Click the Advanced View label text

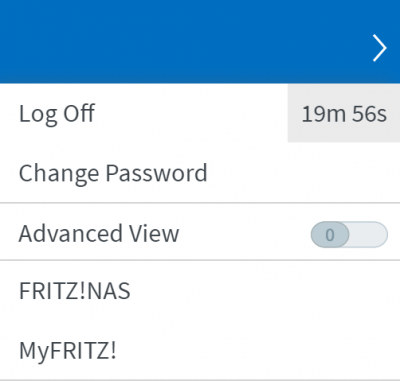coord(99,233)
